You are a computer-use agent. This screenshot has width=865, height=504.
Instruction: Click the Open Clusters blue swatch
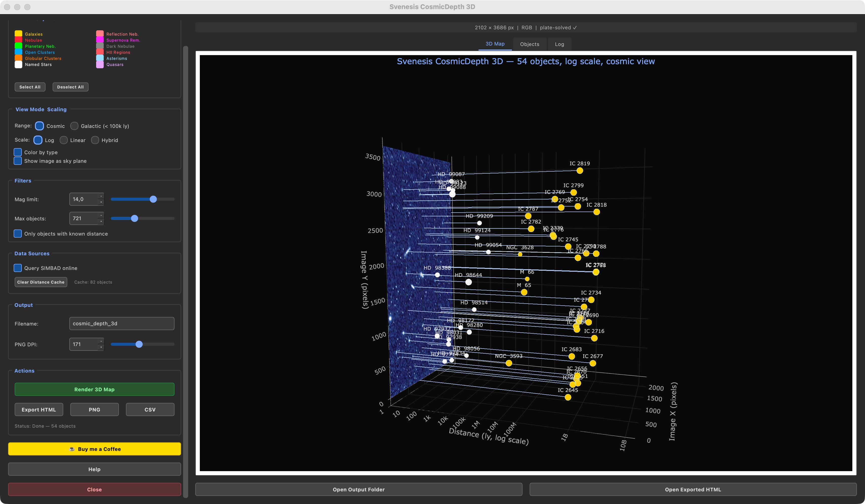click(x=18, y=52)
